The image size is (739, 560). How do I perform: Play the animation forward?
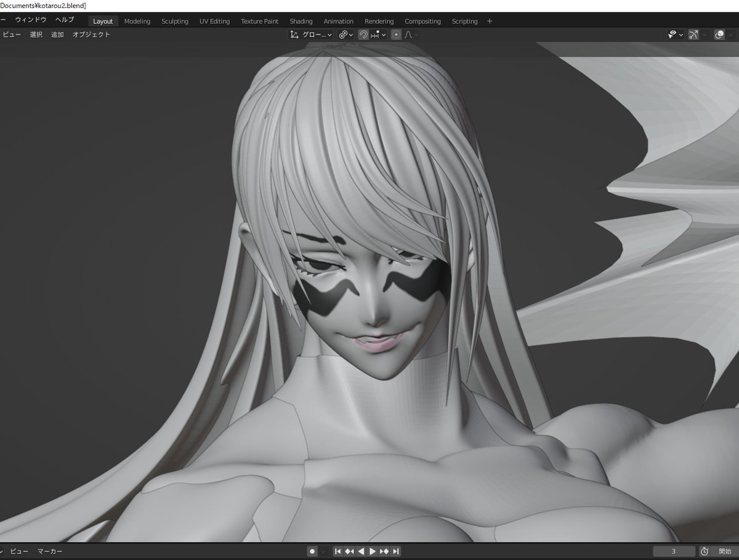(x=373, y=551)
